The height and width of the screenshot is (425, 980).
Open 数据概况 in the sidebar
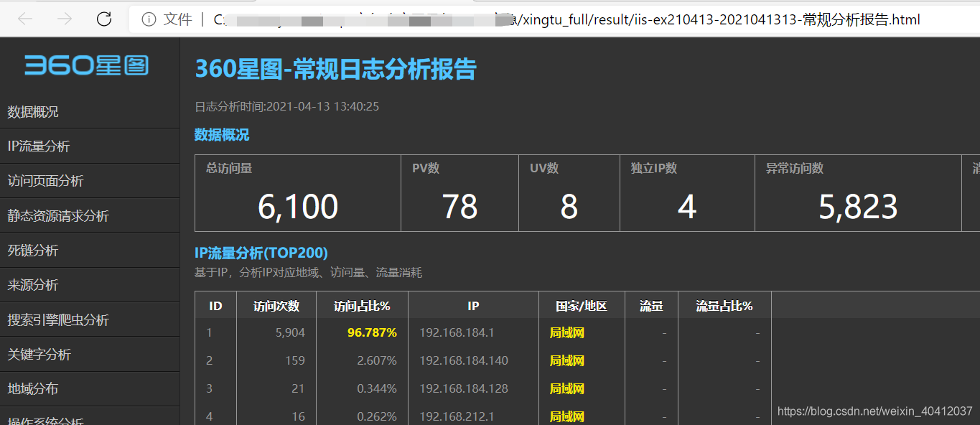(x=90, y=112)
